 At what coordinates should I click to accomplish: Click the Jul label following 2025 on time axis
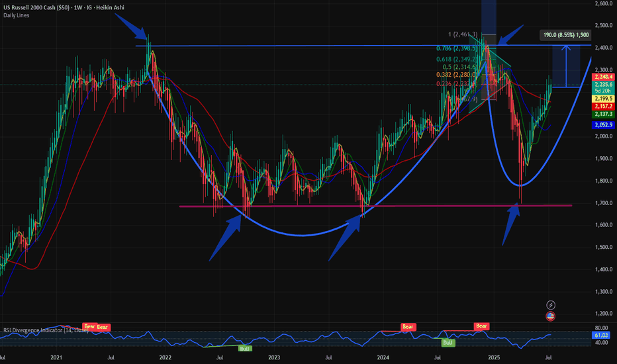pyautogui.click(x=548, y=357)
